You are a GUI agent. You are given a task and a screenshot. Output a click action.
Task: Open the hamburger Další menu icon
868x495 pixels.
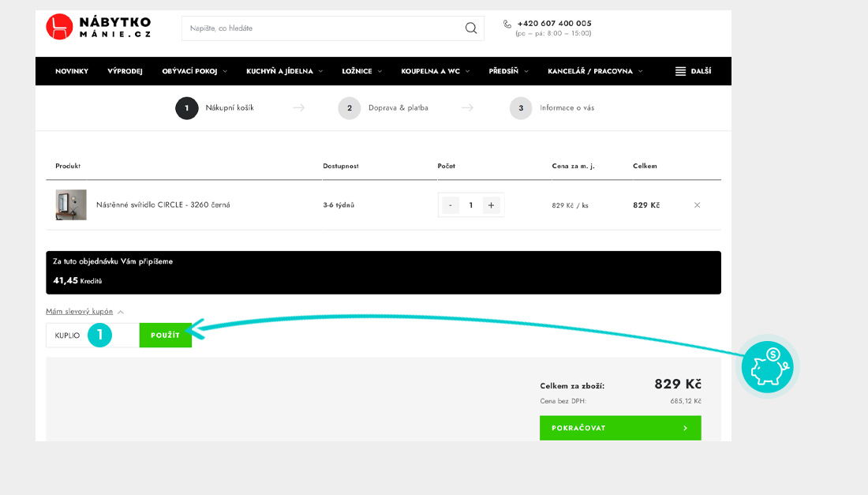coord(680,71)
